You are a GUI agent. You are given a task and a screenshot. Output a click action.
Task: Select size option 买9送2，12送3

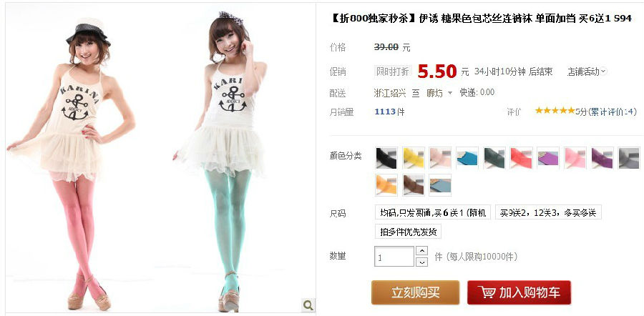point(548,212)
